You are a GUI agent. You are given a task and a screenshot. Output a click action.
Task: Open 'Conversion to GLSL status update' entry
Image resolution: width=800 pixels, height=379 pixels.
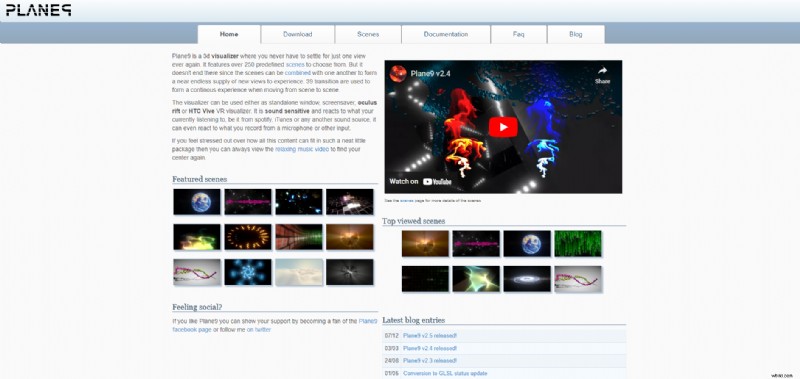445,373
